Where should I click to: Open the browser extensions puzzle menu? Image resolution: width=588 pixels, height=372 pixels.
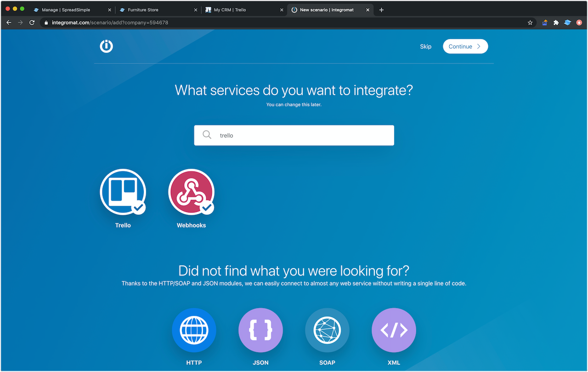556,22
